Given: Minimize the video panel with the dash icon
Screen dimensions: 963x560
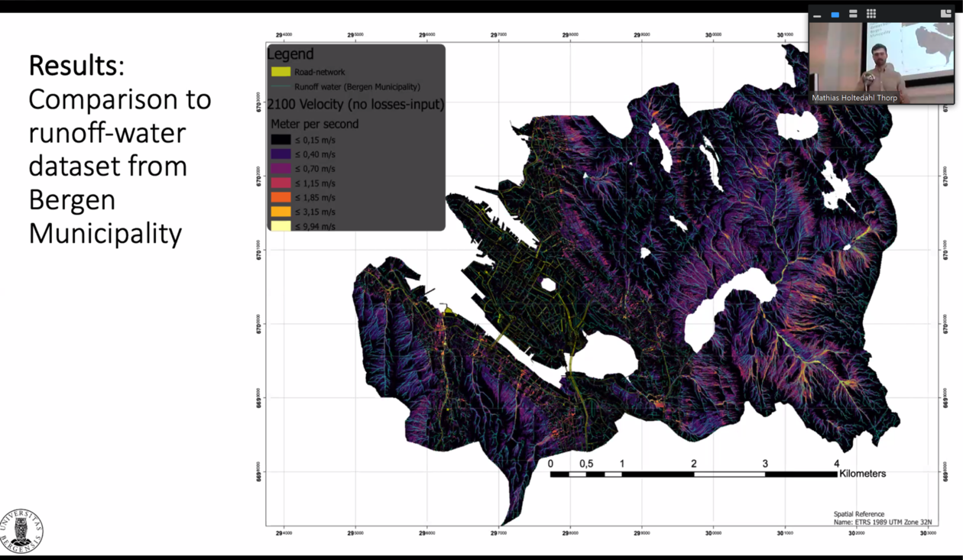Looking at the screenshot, I should tap(817, 15).
